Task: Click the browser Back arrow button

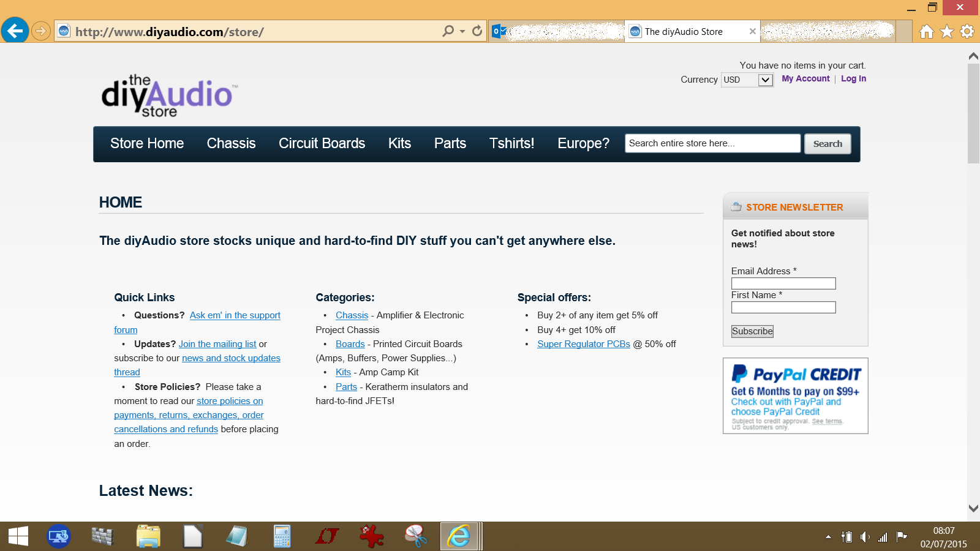Action: [x=15, y=30]
